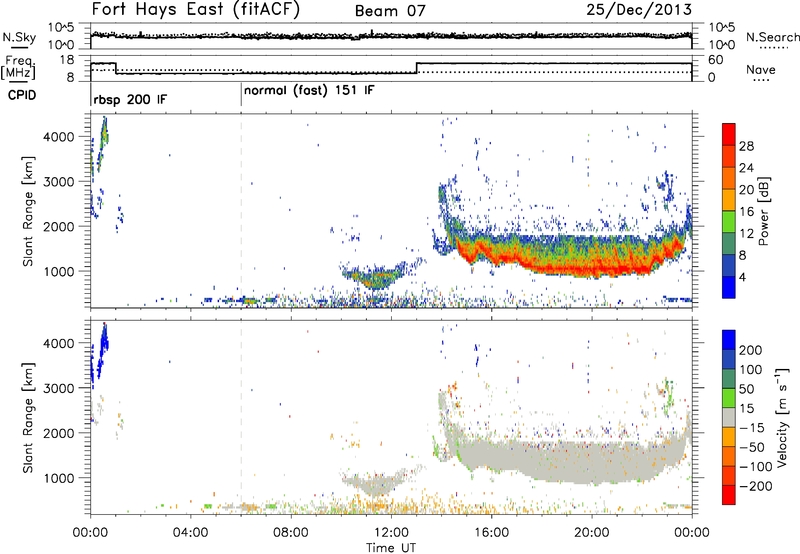Select the Velocity segment between -100 and -200
This screenshot has height=554, width=800.
(x=729, y=476)
